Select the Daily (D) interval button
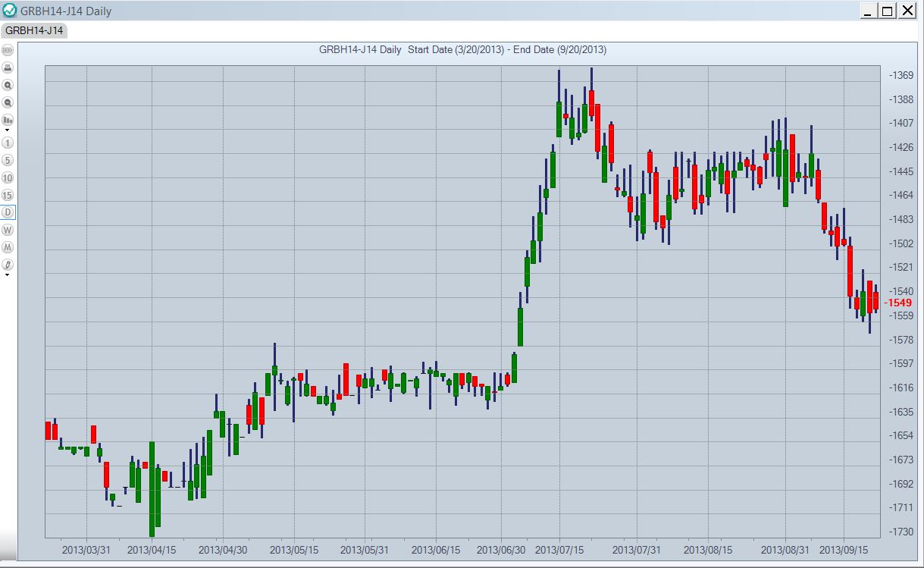The image size is (924, 568). pyautogui.click(x=8, y=212)
